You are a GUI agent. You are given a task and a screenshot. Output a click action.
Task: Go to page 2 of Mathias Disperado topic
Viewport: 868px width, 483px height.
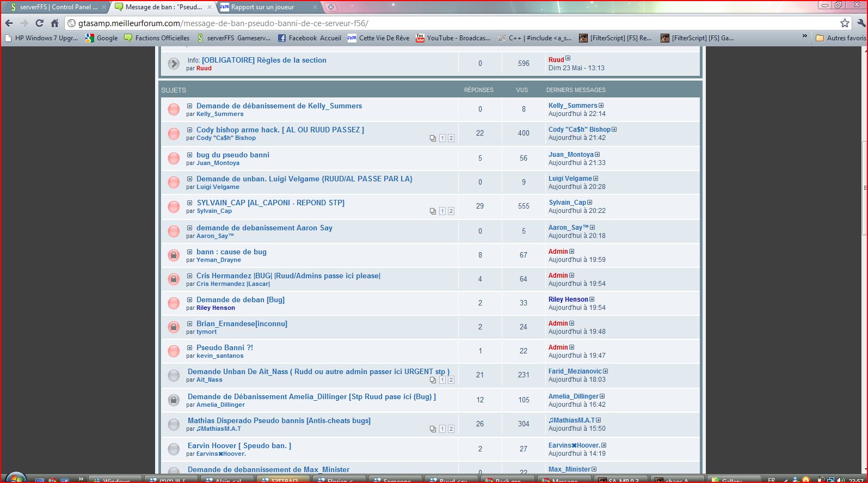click(x=451, y=429)
